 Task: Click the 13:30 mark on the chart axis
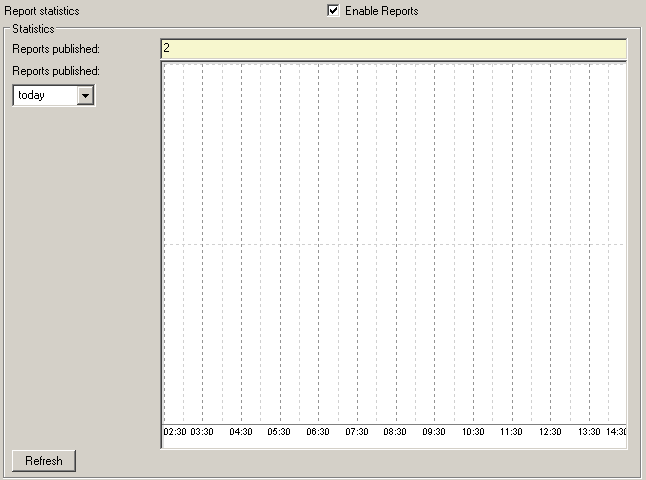pos(589,432)
